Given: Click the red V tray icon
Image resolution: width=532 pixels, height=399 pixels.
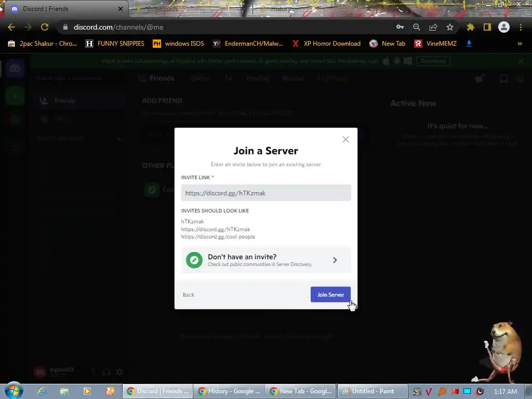Looking at the screenshot, I should coord(429,392).
